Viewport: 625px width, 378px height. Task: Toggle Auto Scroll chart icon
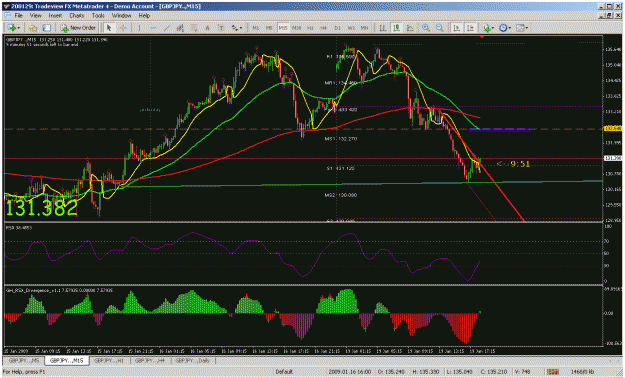click(x=457, y=28)
